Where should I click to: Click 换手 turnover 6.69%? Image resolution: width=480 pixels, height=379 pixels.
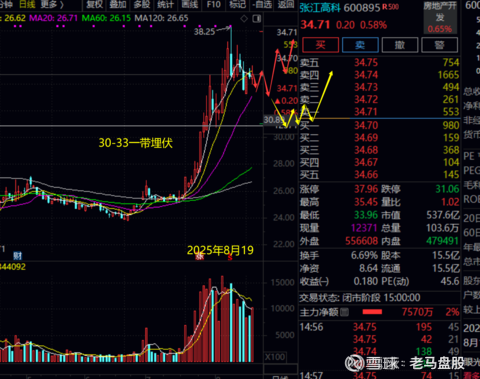pyautogui.click(x=364, y=255)
